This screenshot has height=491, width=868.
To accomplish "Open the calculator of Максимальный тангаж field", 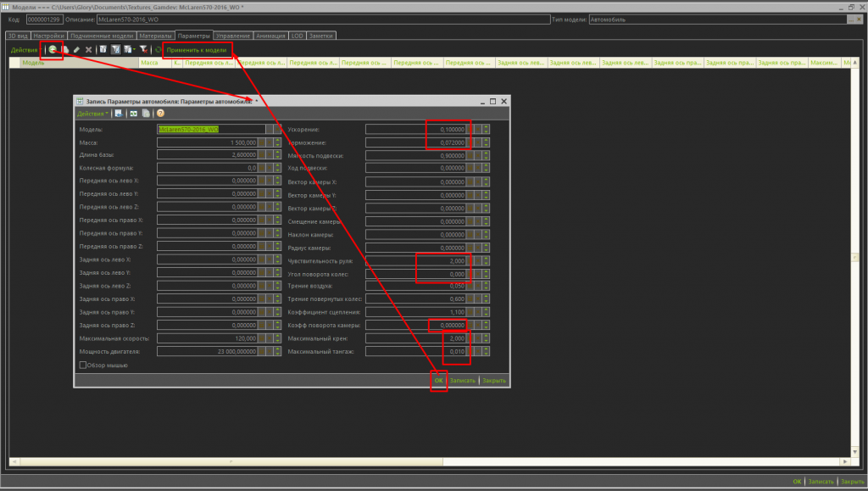I will [470, 352].
